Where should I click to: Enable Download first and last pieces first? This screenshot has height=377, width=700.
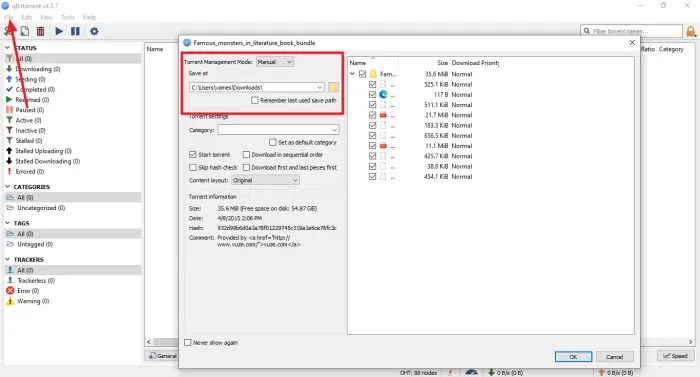(246, 168)
